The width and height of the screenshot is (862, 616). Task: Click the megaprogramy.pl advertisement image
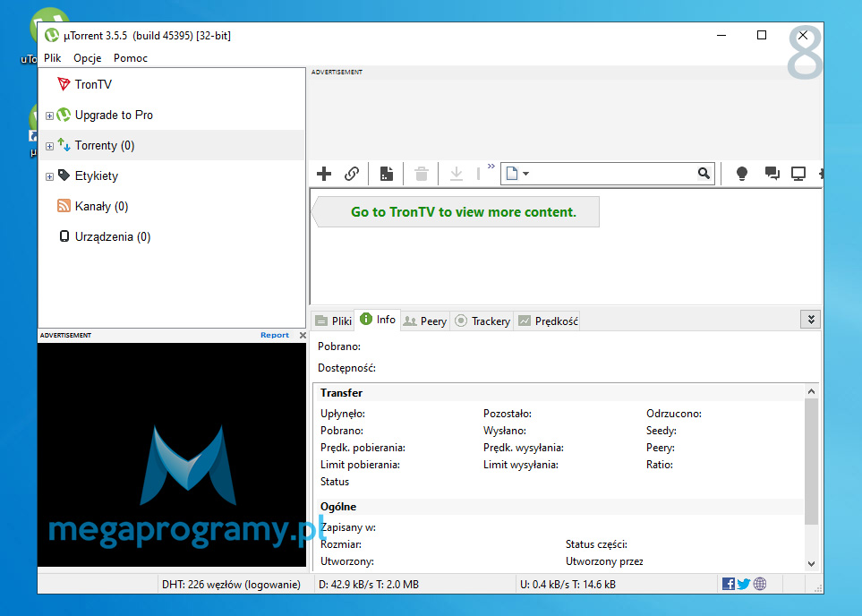(x=172, y=454)
